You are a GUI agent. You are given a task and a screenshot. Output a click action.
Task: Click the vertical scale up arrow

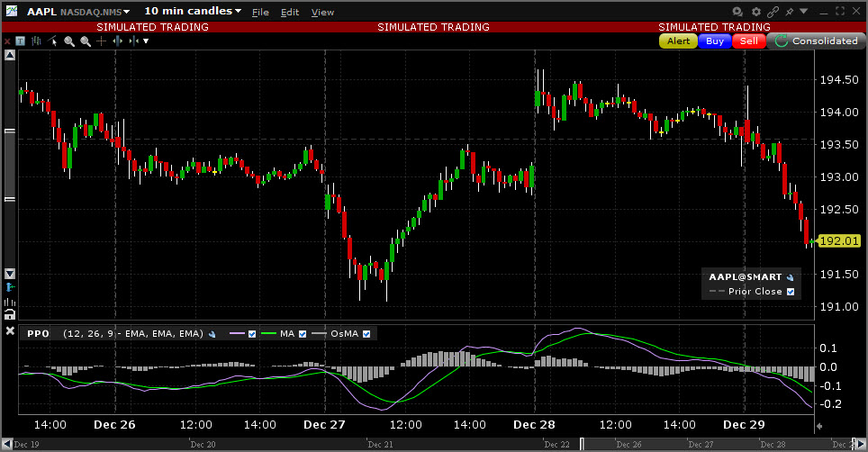9,55
